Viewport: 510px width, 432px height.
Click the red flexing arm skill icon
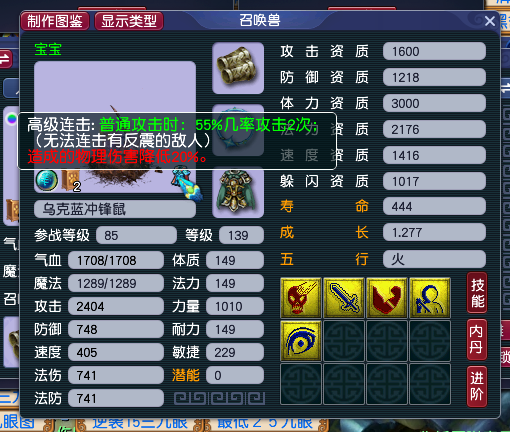pos(387,298)
